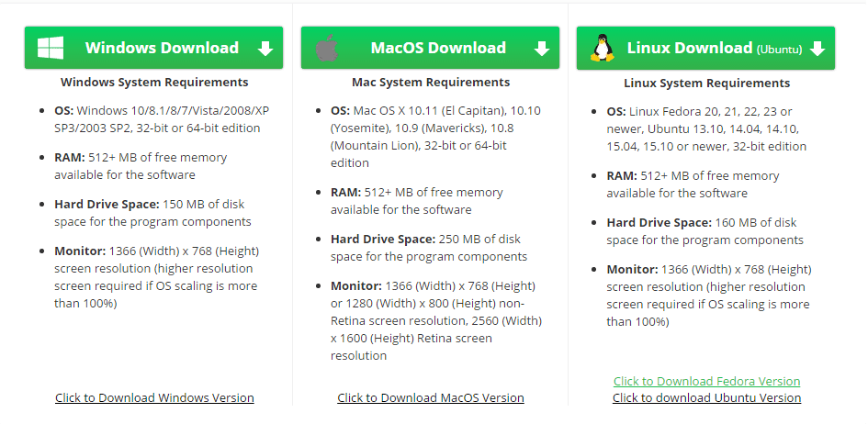The height and width of the screenshot is (424, 868).
Task: Click the Windows OS requirement bullet text
Action: click(162, 119)
